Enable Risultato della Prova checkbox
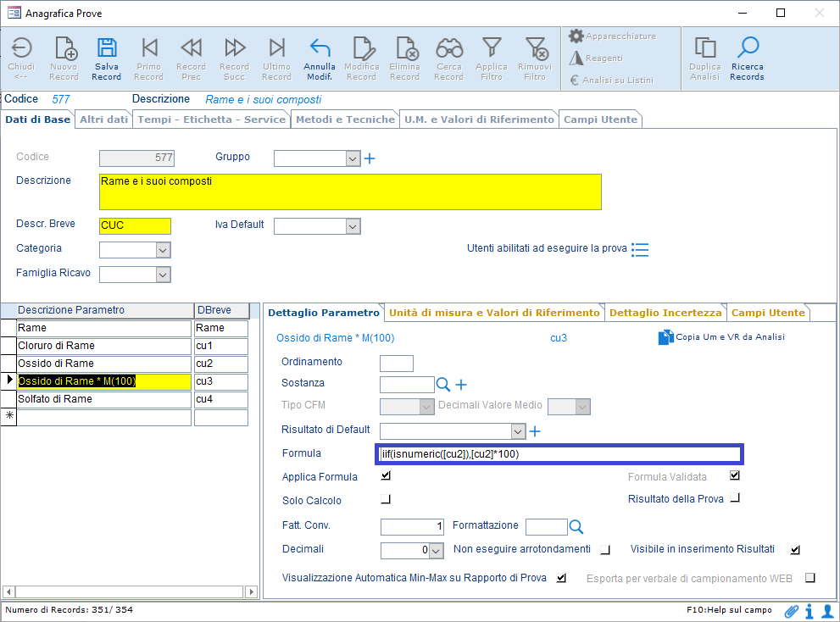 coord(735,497)
